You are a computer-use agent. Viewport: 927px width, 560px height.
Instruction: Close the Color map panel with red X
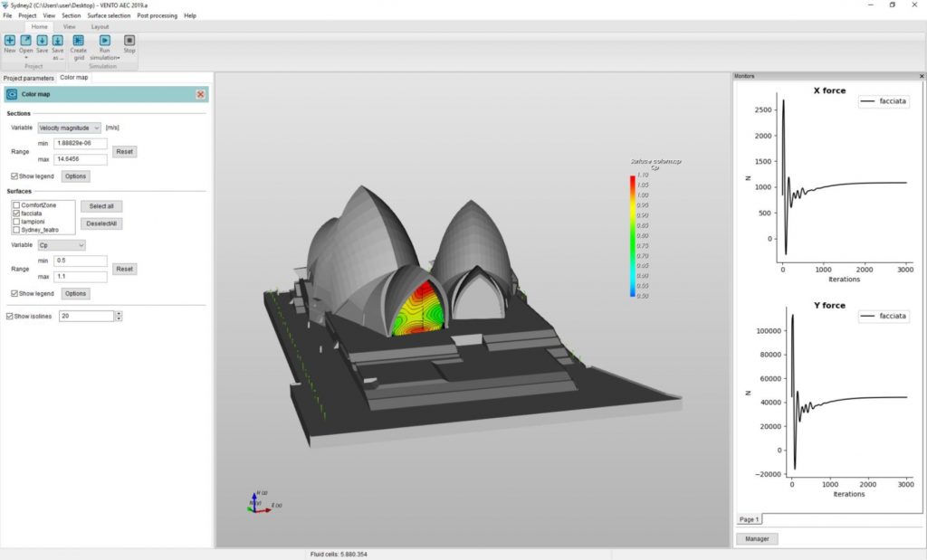200,94
